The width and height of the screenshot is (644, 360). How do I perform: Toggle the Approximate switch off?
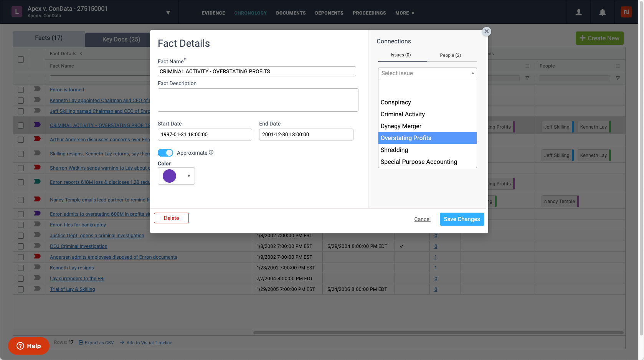click(165, 153)
